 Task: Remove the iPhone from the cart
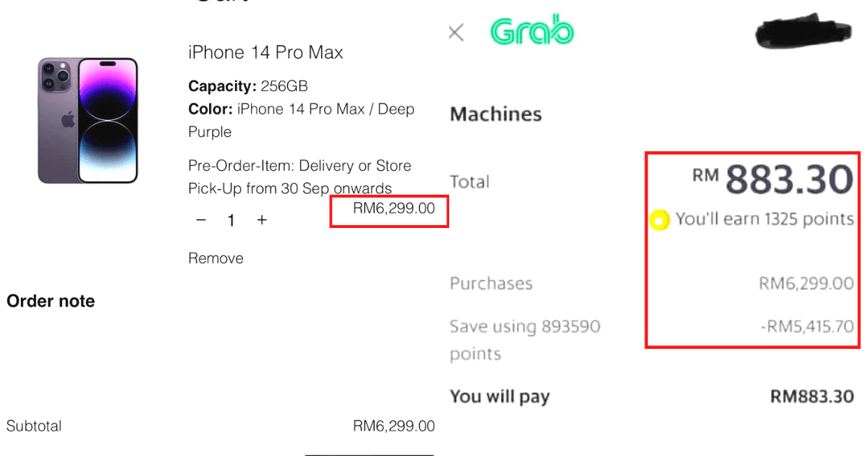click(216, 258)
